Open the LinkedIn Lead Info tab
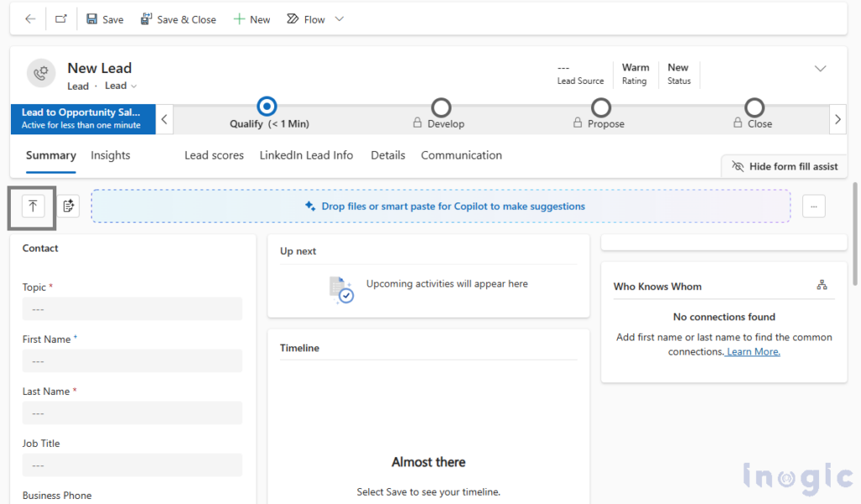The image size is (861, 504). click(x=306, y=155)
